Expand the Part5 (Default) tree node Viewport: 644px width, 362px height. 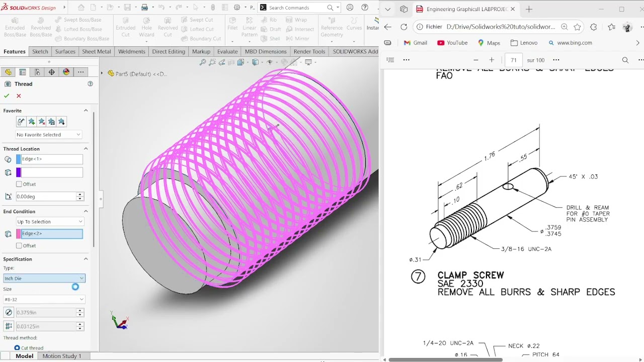102,73
